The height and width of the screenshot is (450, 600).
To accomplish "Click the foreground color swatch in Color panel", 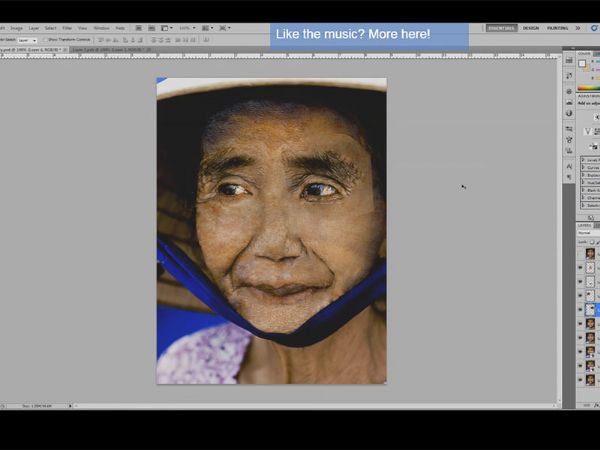I will coord(582,64).
